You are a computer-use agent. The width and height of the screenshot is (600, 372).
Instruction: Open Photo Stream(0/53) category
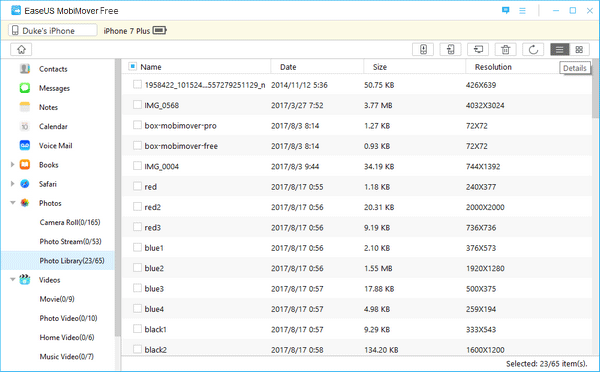coord(70,241)
